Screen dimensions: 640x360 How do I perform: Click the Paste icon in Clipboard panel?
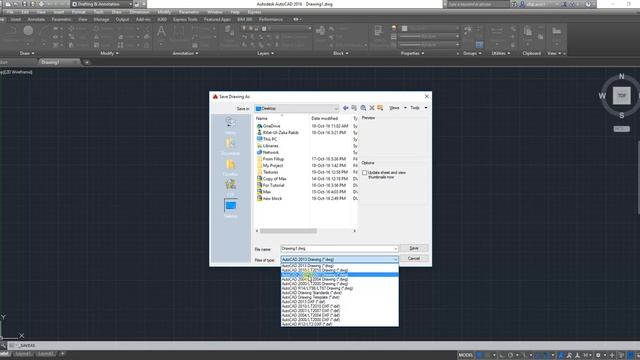point(527,32)
